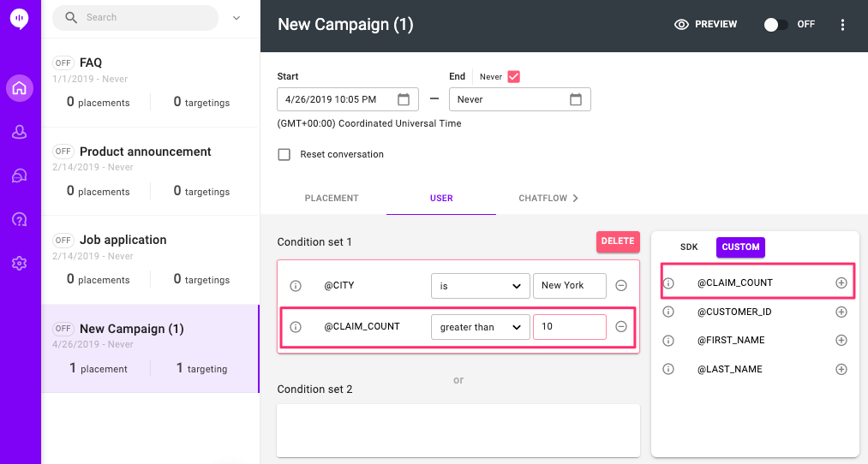Click the search magnifier icon

(x=71, y=18)
